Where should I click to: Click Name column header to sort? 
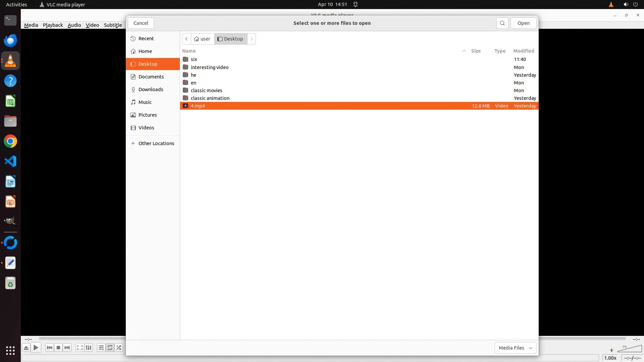point(189,51)
